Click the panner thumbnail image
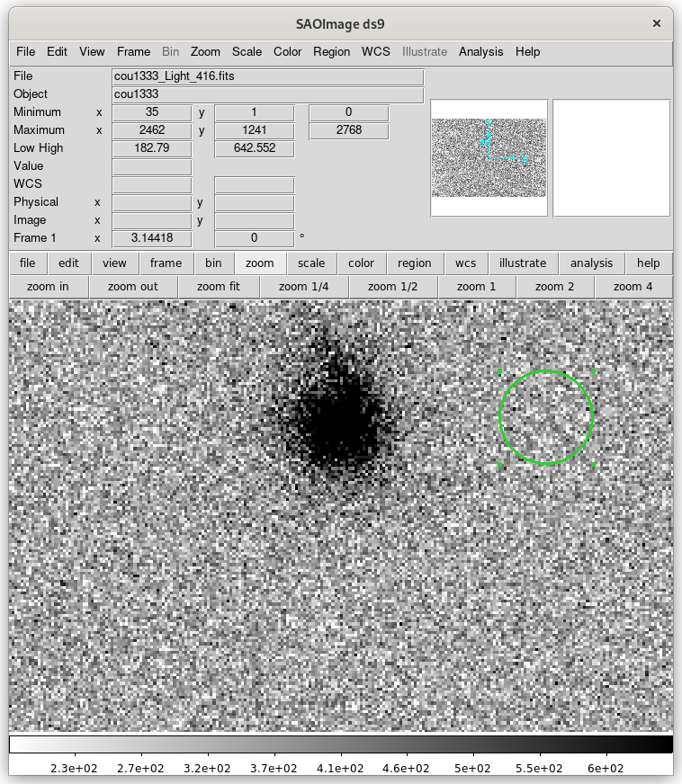Viewport: 682px width, 784px height. pyautogui.click(x=489, y=157)
